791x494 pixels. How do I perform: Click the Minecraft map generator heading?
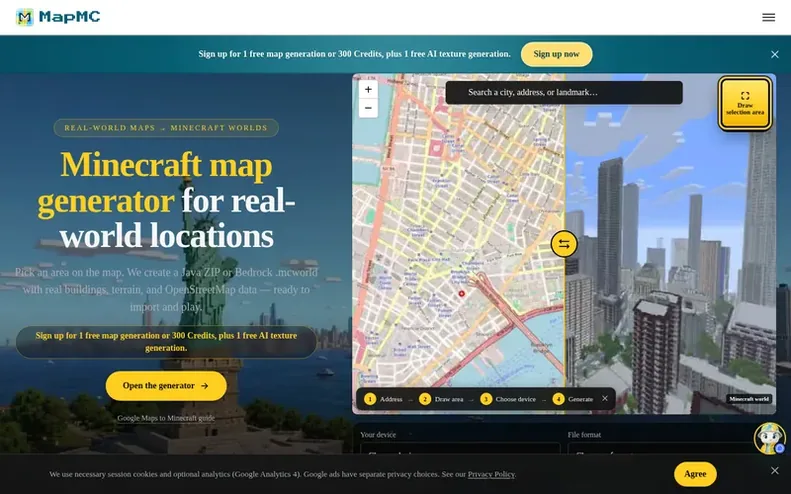[166, 200]
